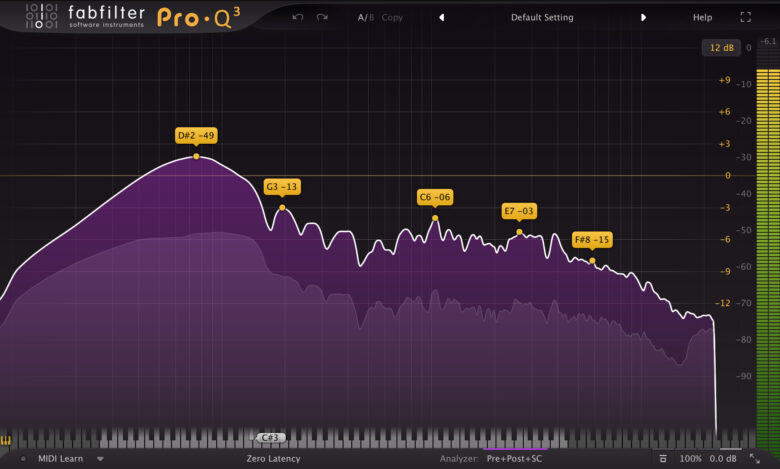
Task: Open the Help menu
Action: click(x=702, y=17)
